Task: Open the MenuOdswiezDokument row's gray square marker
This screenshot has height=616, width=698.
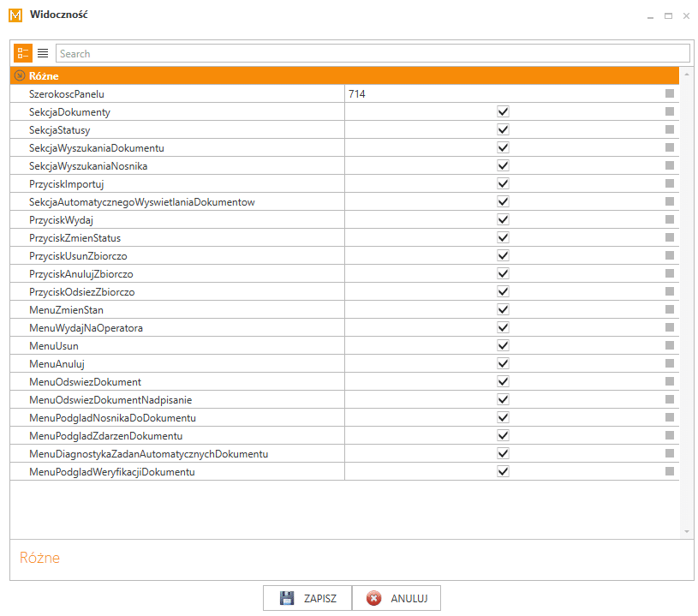Action: tap(670, 381)
